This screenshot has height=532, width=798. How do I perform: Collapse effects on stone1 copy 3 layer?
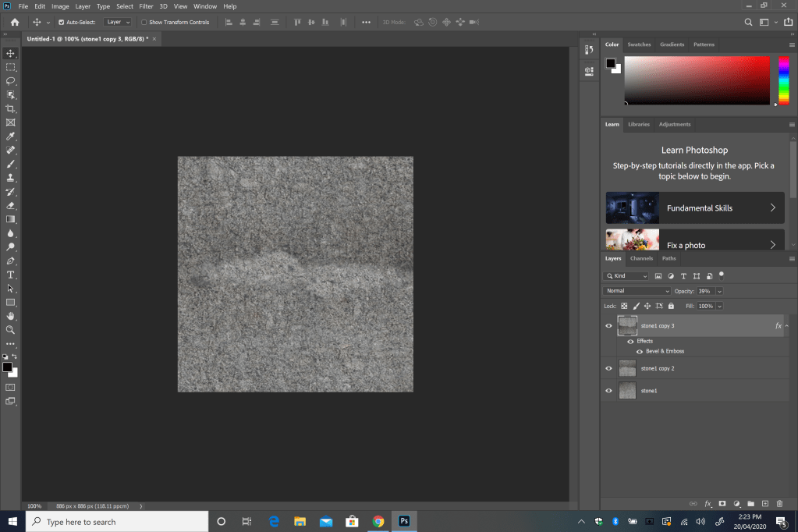[787, 326]
